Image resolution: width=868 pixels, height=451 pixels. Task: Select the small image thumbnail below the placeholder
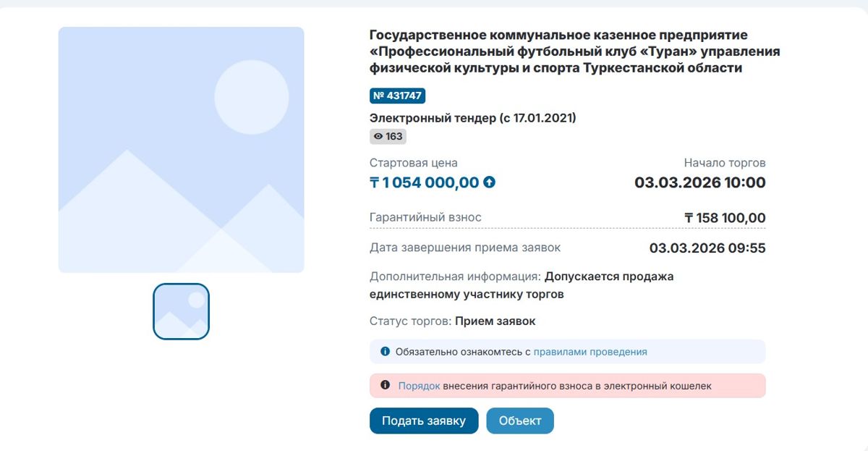[x=181, y=311]
